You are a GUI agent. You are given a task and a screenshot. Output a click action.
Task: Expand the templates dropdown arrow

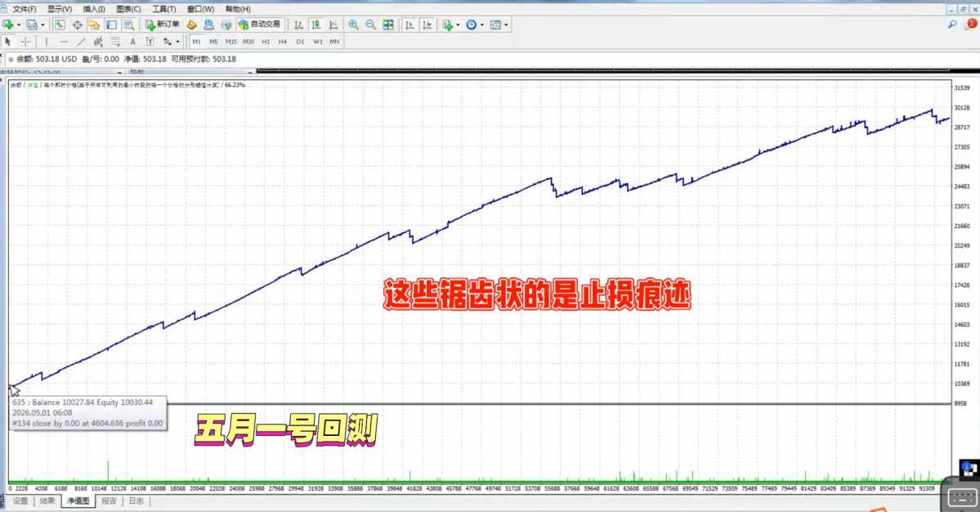(506, 25)
